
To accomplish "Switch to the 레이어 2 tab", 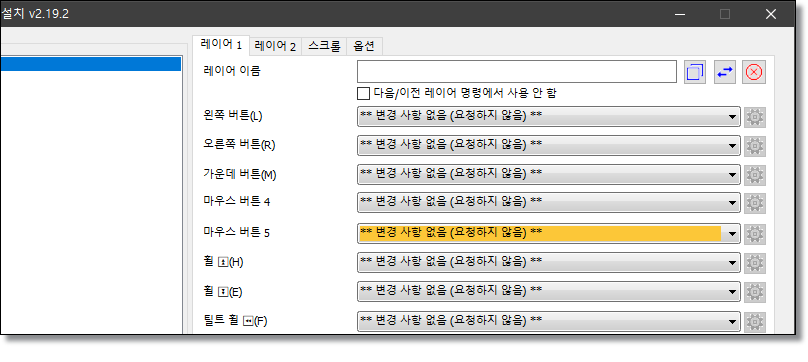I will (276, 46).
